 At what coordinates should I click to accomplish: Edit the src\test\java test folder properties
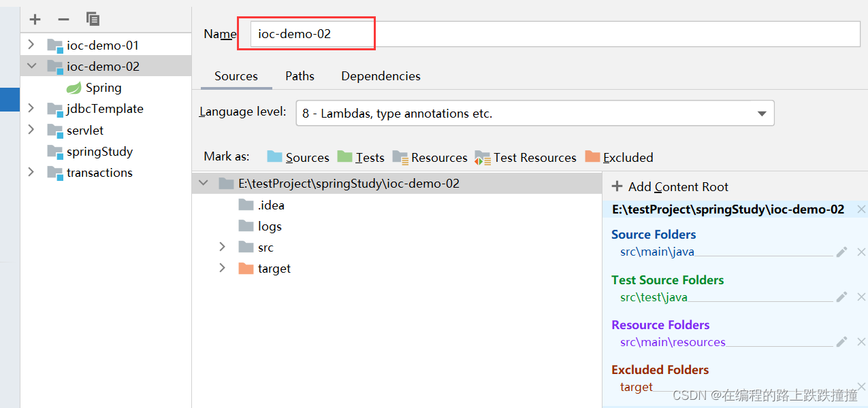(x=842, y=296)
